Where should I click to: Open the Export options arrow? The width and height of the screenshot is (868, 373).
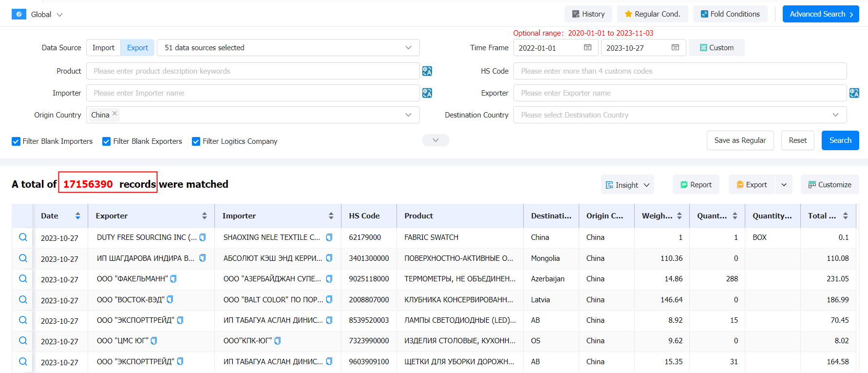click(x=784, y=185)
